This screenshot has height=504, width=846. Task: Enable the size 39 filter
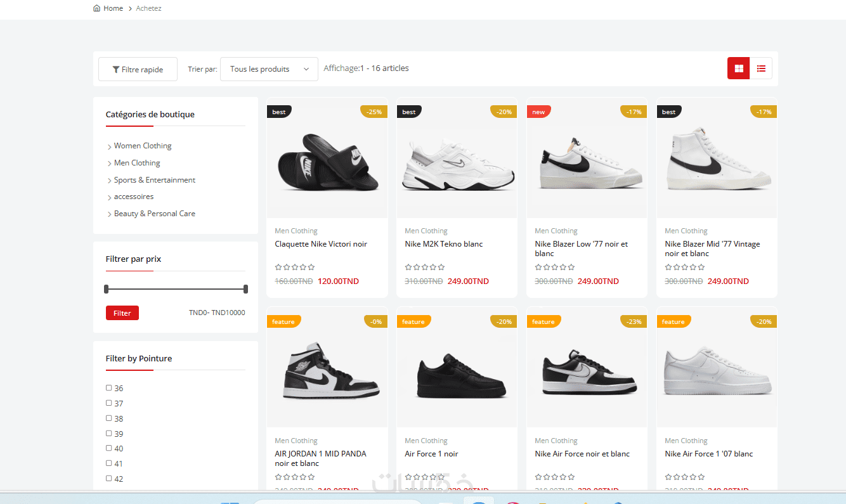coord(108,433)
